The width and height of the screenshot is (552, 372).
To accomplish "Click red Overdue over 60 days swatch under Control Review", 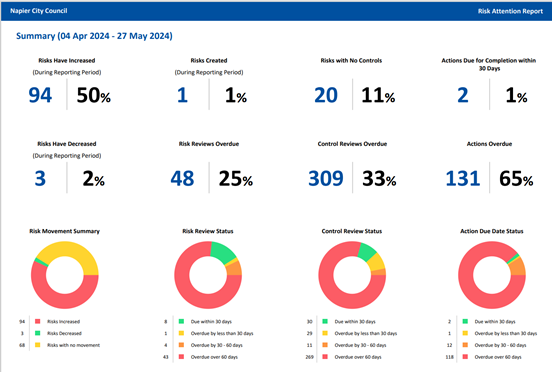I will (x=325, y=357).
